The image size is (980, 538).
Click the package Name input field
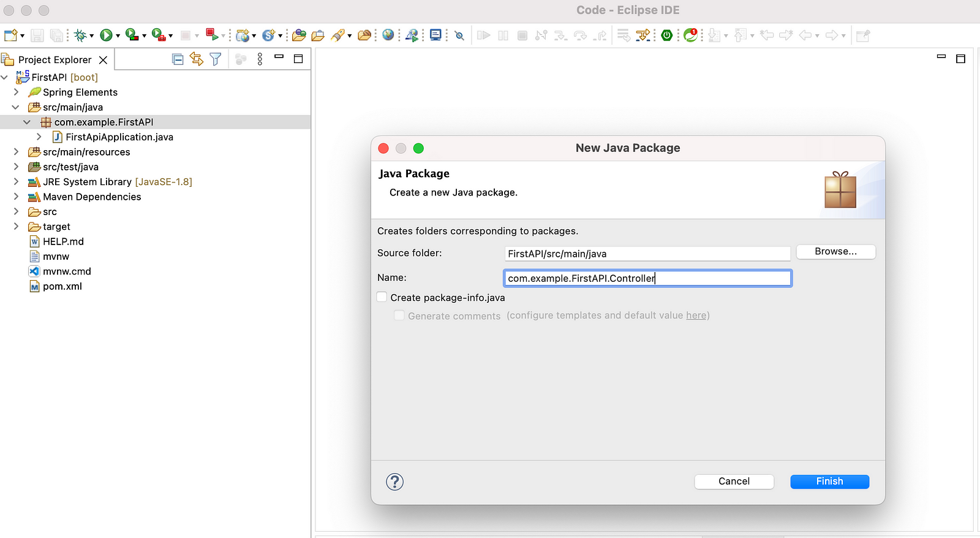point(647,278)
